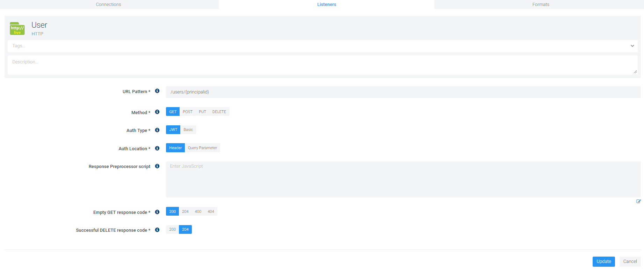Click into the Description text area

321,65
